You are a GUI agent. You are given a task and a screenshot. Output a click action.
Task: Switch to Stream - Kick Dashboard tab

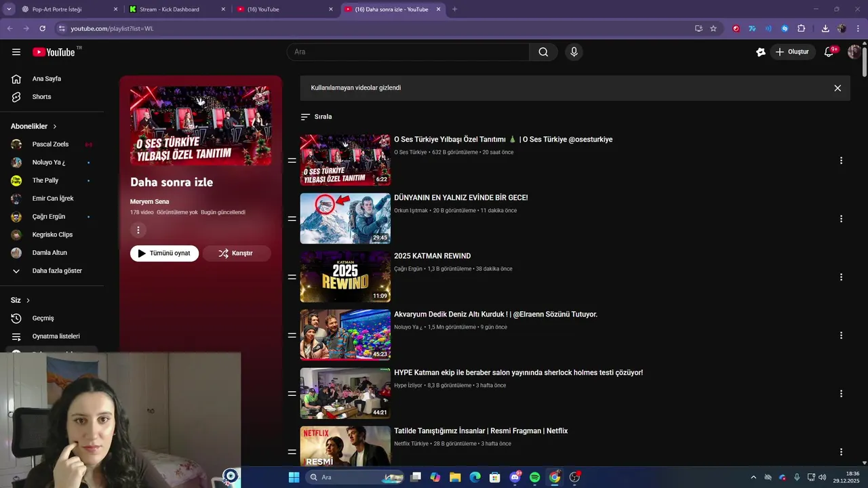tap(176, 9)
